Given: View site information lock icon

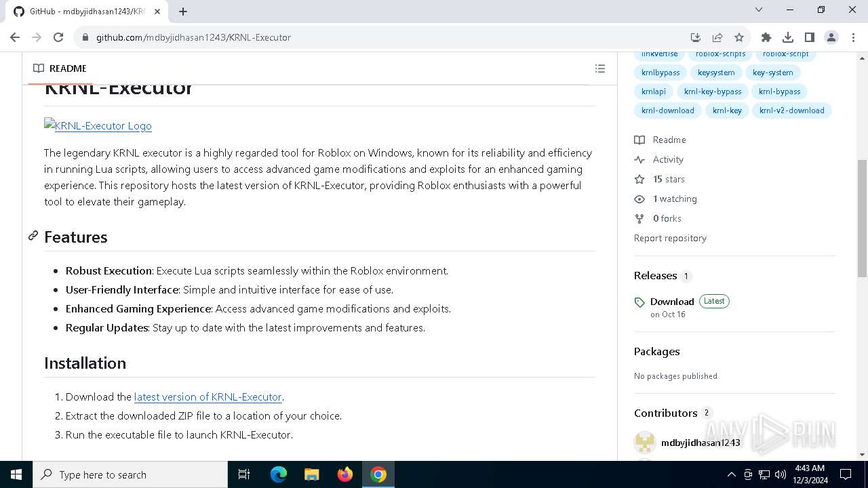Looking at the screenshot, I should point(85,37).
